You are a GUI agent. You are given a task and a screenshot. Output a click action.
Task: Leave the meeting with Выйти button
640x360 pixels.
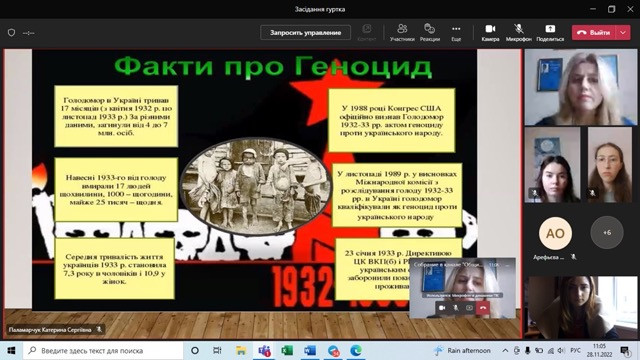click(594, 33)
